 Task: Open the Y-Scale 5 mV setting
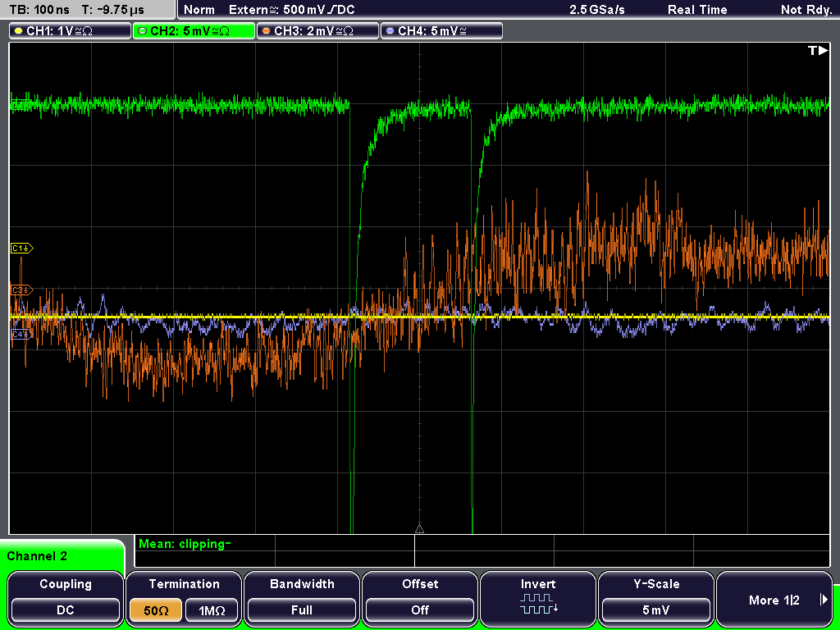(x=656, y=598)
